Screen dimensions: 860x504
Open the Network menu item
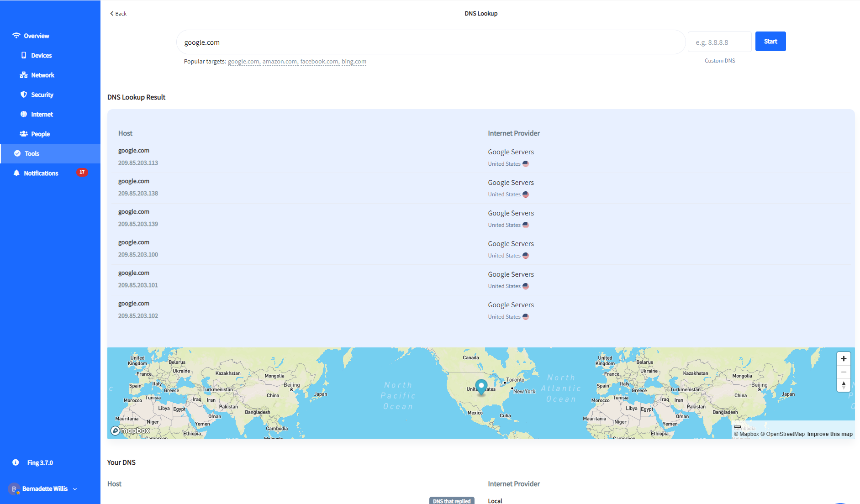(x=43, y=75)
